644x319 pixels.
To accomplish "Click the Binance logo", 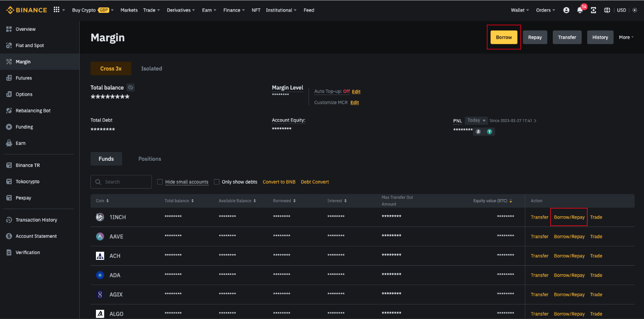I will [27, 10].
